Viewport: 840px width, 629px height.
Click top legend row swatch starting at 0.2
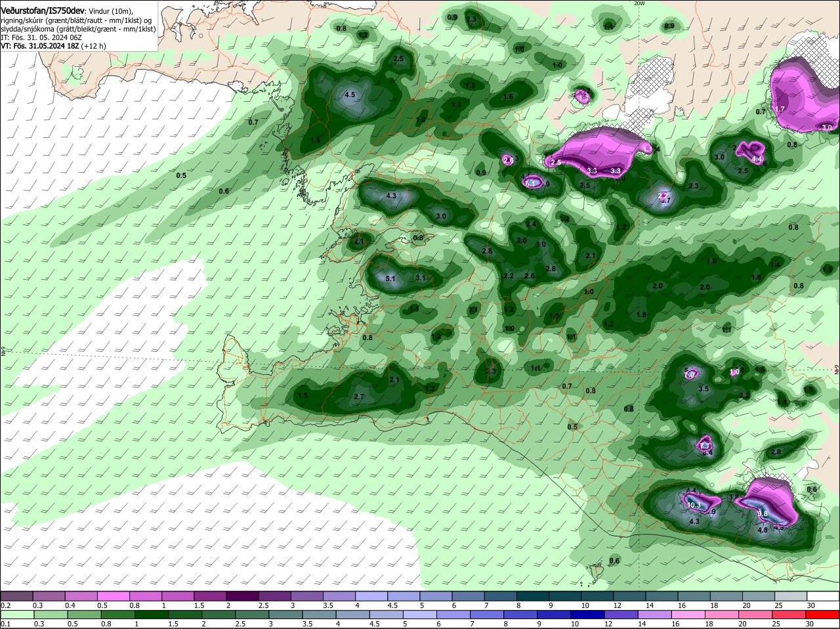(x=16, y=596)
